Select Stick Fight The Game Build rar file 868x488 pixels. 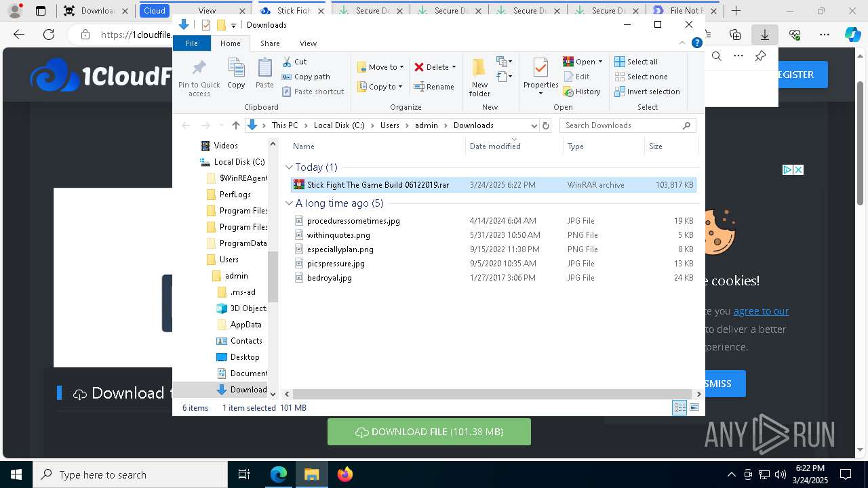click(494, 185)
